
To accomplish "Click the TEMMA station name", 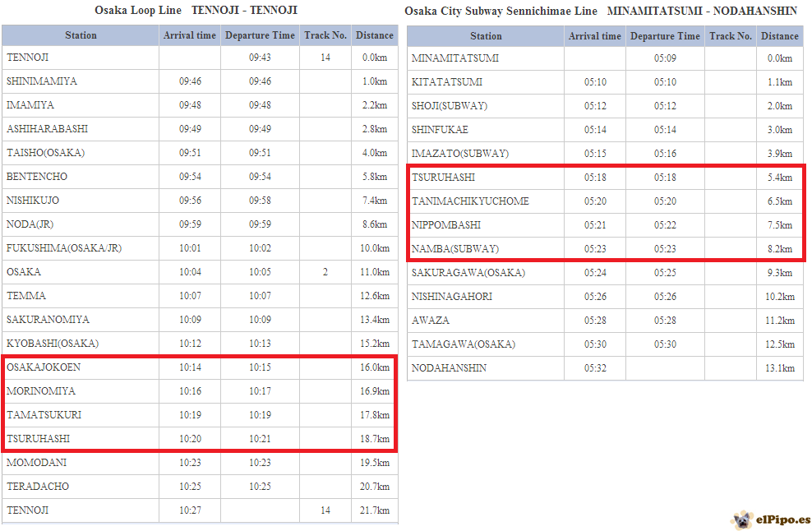I will [x=26, y=296].
